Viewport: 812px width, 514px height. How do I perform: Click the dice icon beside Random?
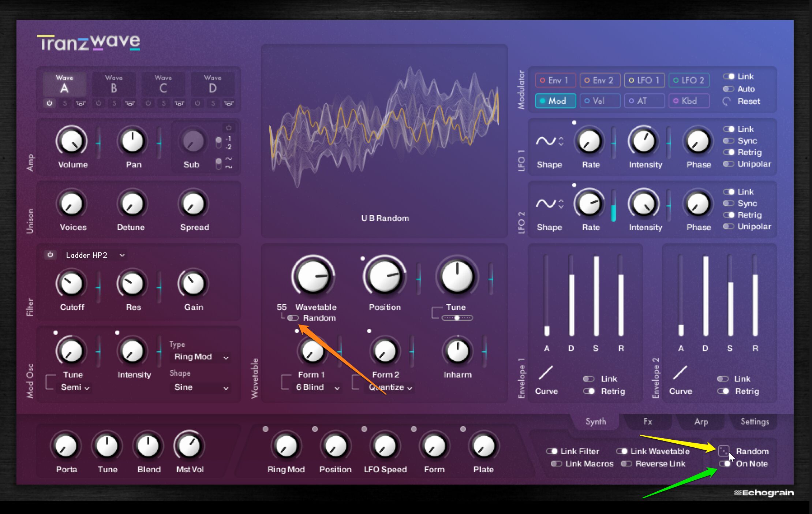tap(723, 451)
